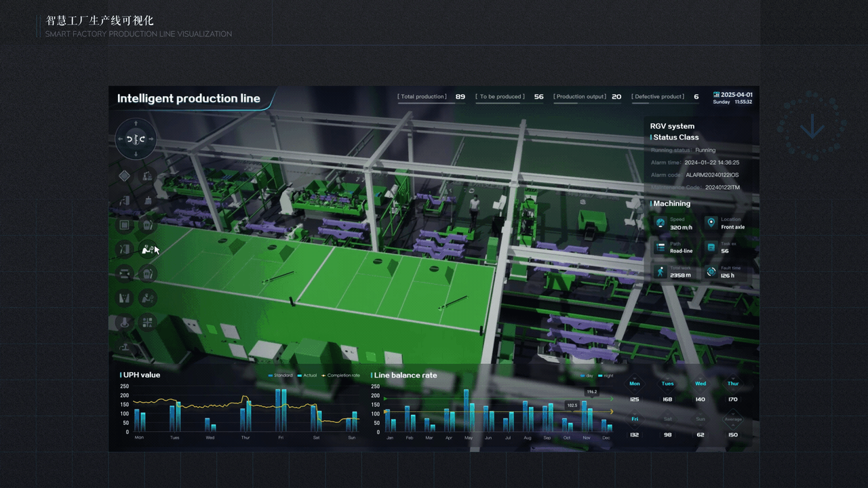Click the 102.5 tooltip on Line balance chart

click(572, 405)
